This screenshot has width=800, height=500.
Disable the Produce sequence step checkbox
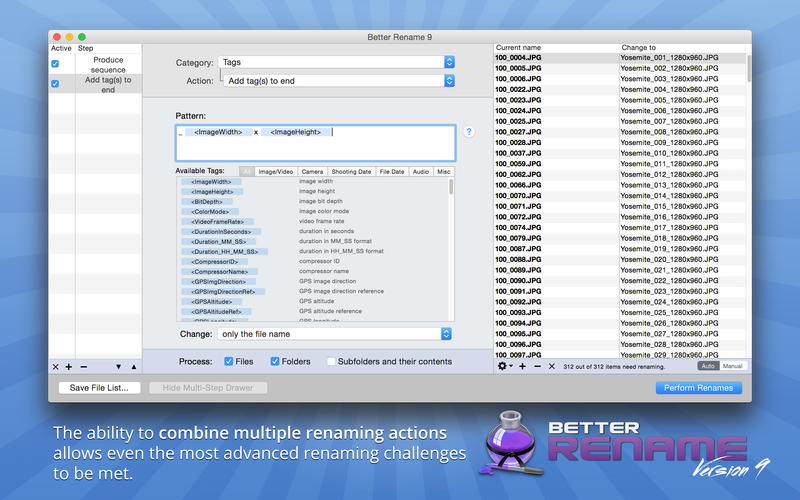pyautogui.click(x=55, y=64)
